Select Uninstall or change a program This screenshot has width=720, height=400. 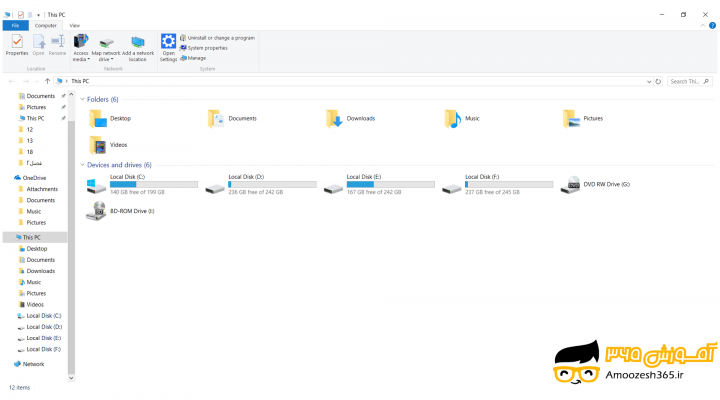click(217, 38)
